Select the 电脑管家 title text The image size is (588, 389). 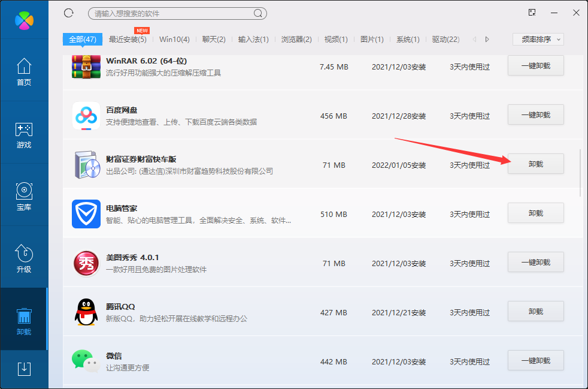[122, 209]
